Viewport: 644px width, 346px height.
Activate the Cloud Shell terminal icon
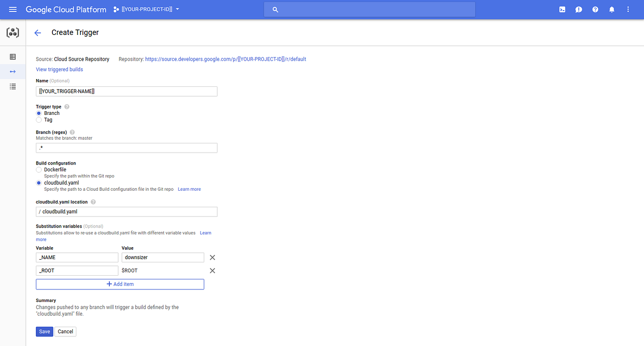(x=562, y=9)
